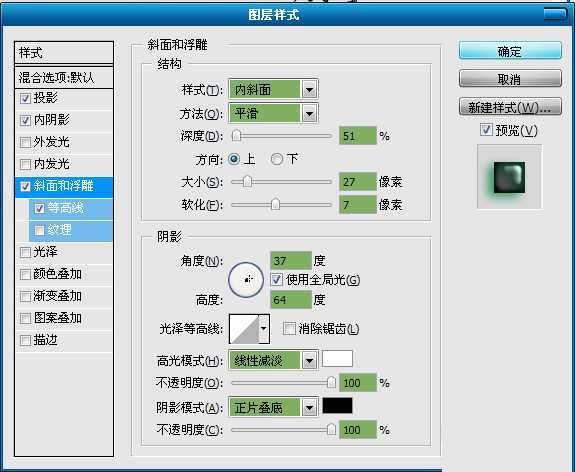Select 混合选项:默认 in the styles list

coord(64,77)
